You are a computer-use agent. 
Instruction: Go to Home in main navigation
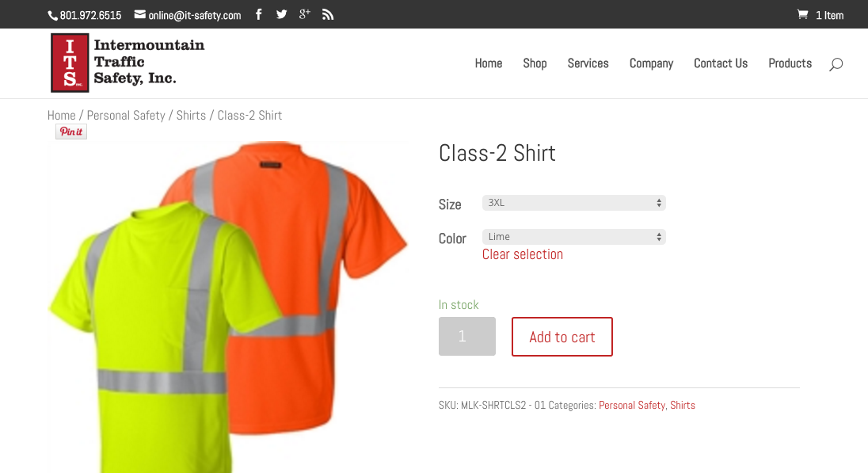pyautogui.click(x=488, y=63)
